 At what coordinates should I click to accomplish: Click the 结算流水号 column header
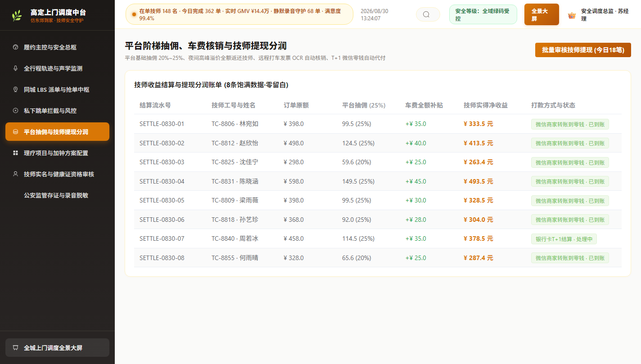coord(155,105)
